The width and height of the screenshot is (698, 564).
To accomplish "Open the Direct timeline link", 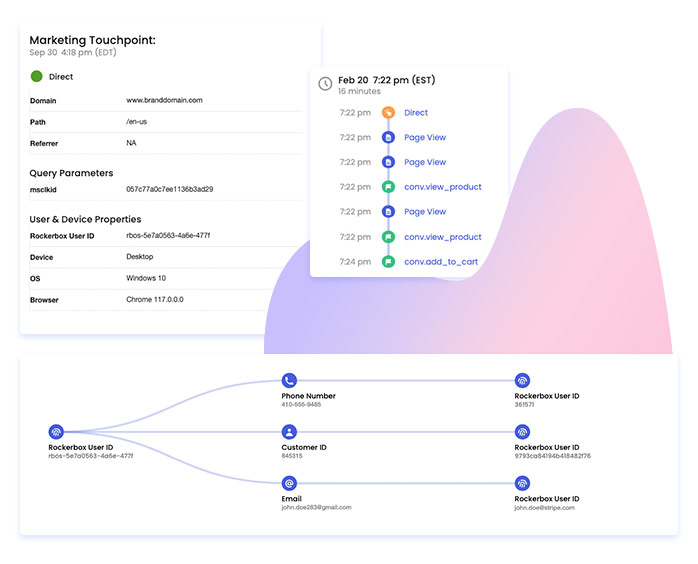I will pos(416,113).
